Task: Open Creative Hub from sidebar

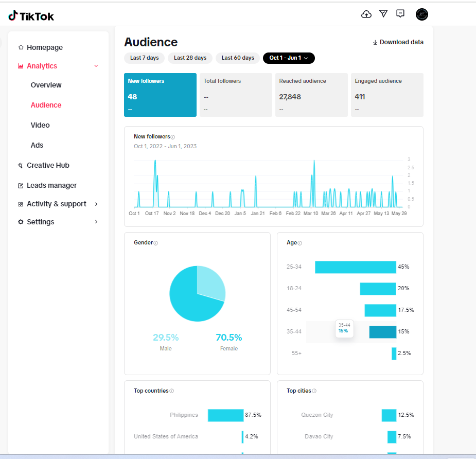Action: tap(48, 166)
